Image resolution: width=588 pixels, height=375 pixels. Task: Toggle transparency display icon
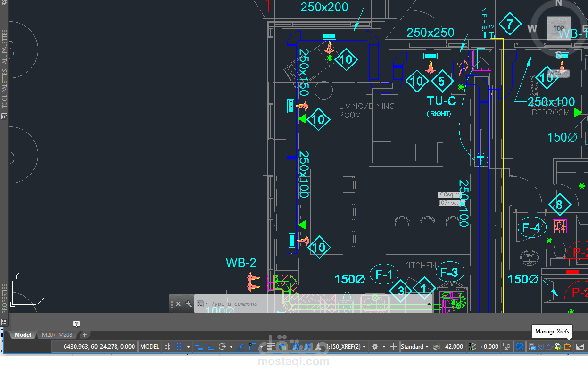(282, 347)
